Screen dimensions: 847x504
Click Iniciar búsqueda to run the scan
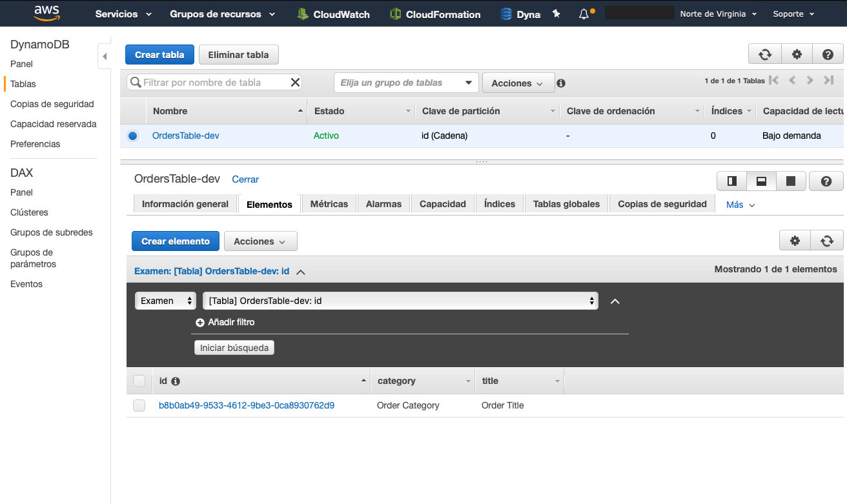(x=234, y=347)
